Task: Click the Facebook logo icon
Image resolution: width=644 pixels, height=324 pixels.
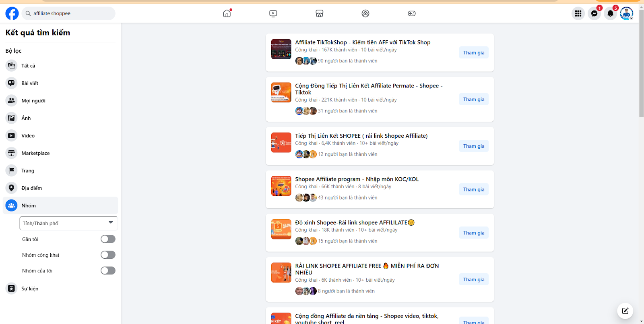Action: click(12, 13)
